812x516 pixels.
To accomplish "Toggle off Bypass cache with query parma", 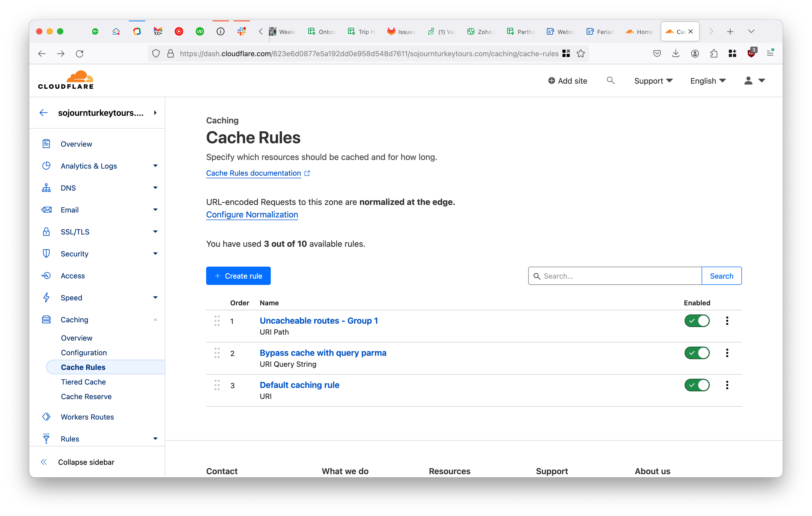I will 697,353.
